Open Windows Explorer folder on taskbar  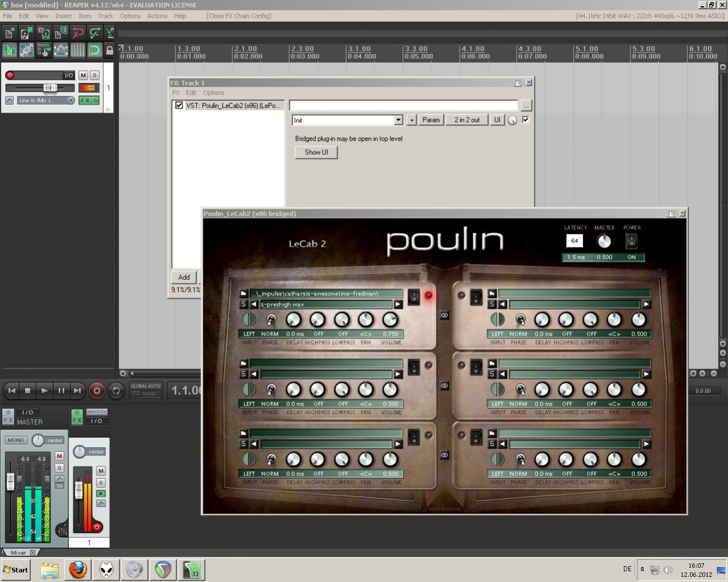coord(50,569)
